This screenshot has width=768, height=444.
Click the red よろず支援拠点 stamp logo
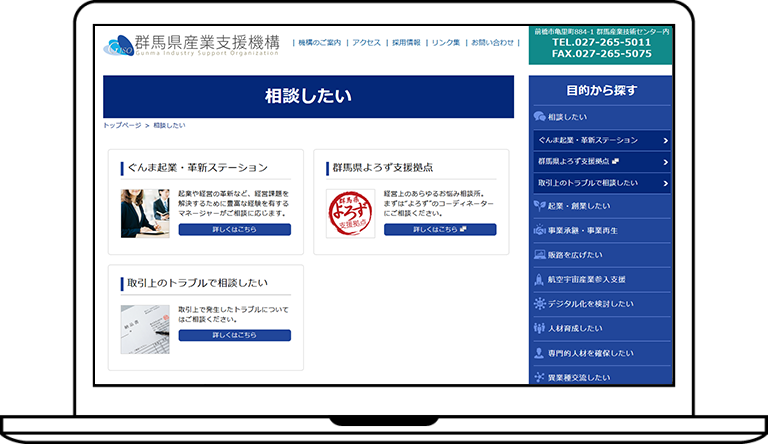[x=350, y=214]
